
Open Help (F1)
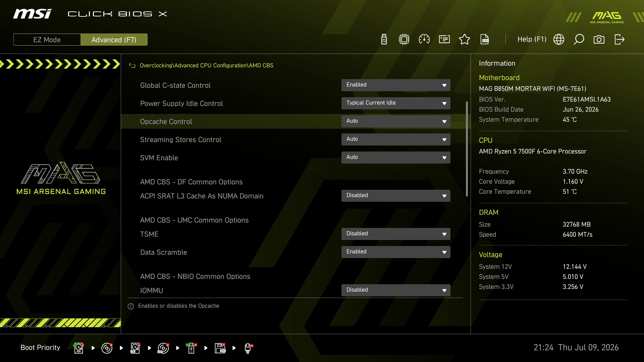532,40
